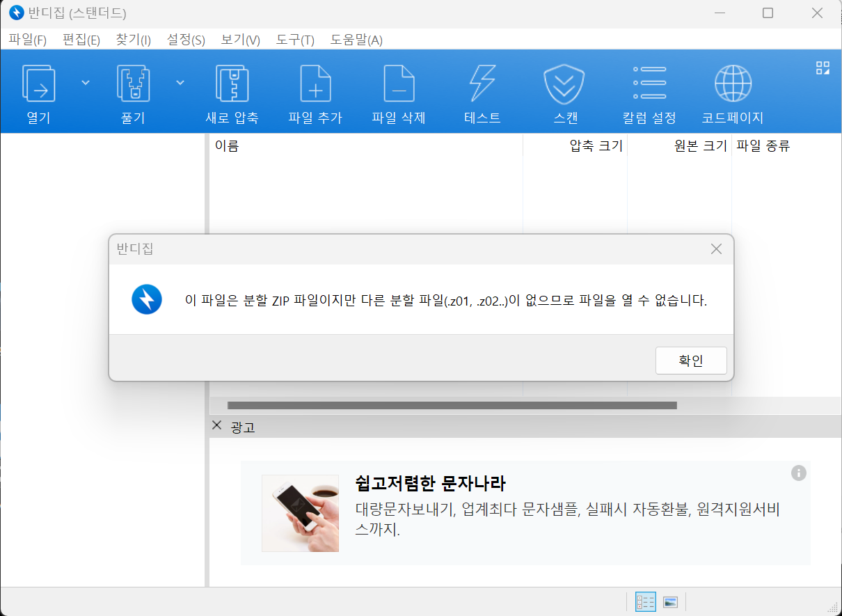Close the 광고 ad panel with X

[x=216, y=425]
